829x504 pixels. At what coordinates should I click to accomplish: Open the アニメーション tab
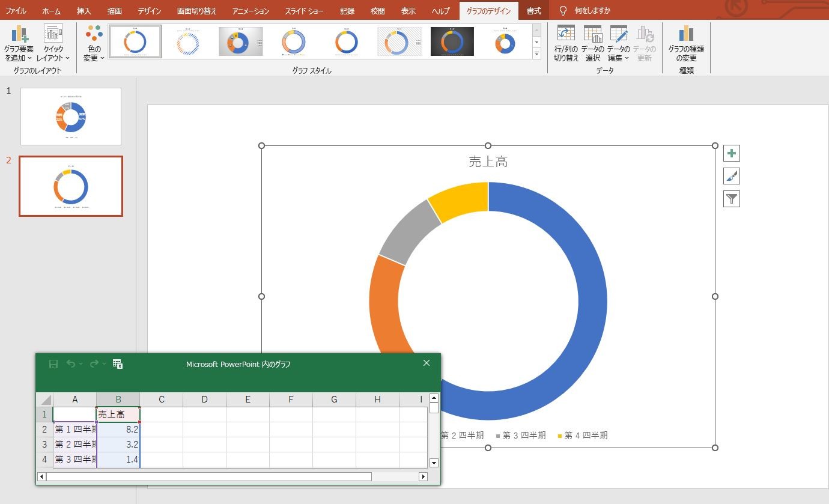(x=251, y=11)
